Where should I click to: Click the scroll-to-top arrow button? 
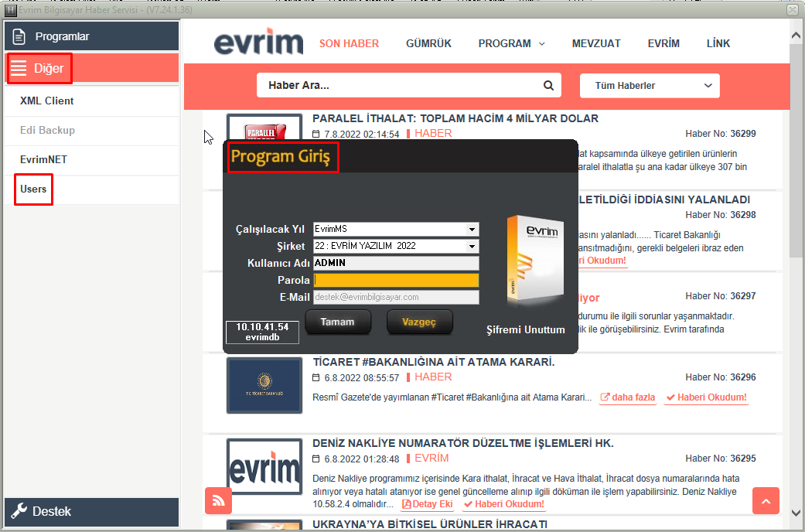(766, 500)
